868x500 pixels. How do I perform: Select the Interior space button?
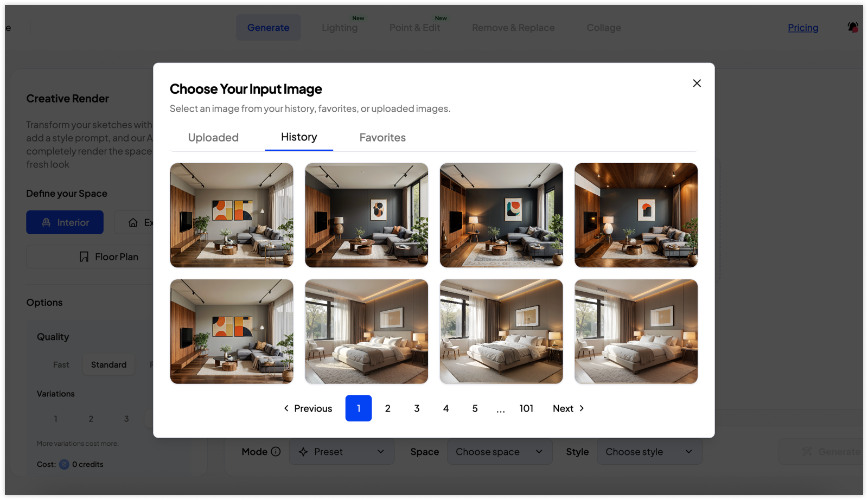click(65, 222)
